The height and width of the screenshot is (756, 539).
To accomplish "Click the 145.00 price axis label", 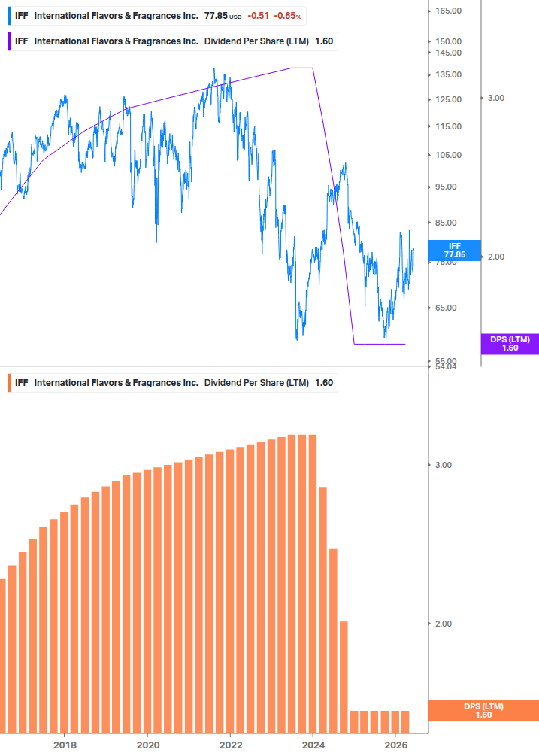I will 449,53.
